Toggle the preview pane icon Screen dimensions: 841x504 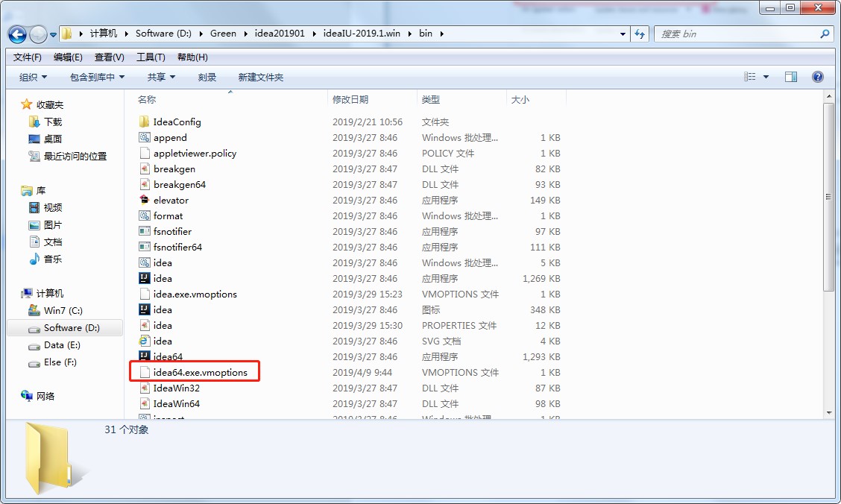point(790,77)
